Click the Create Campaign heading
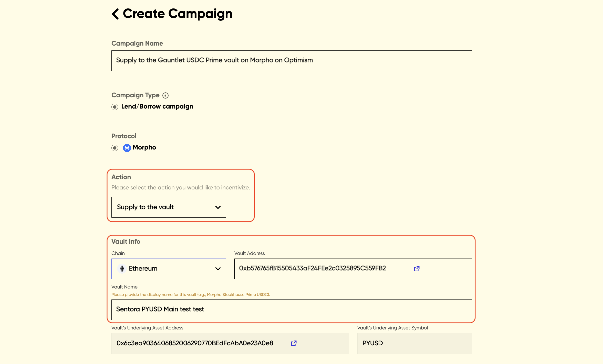Viewport: 603px width, 364px height. (178, 14)
